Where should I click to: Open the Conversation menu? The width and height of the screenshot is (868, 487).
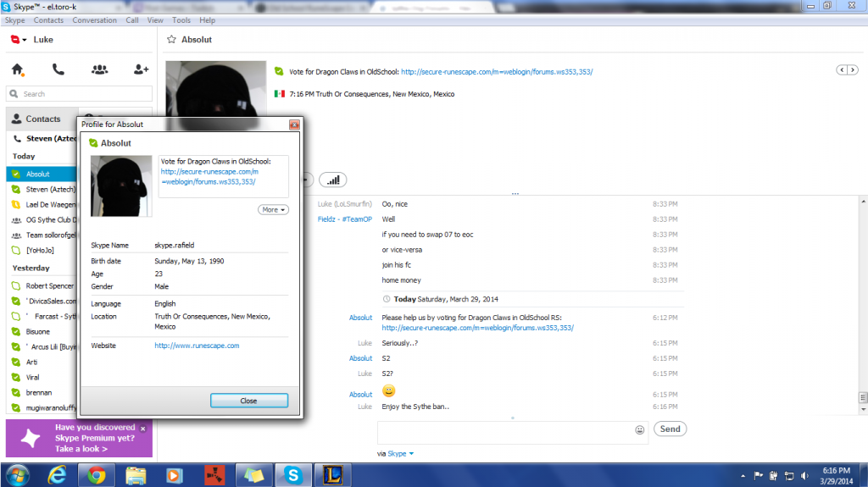tap(94, 20)
